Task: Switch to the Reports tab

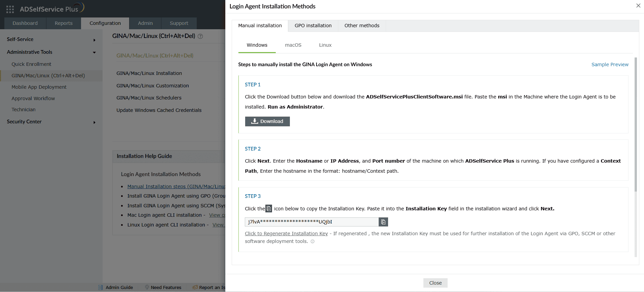Action: 64,23
